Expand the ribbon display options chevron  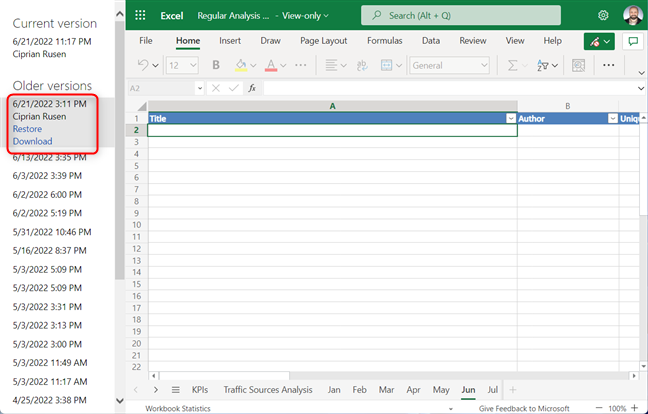click(641, 73)
